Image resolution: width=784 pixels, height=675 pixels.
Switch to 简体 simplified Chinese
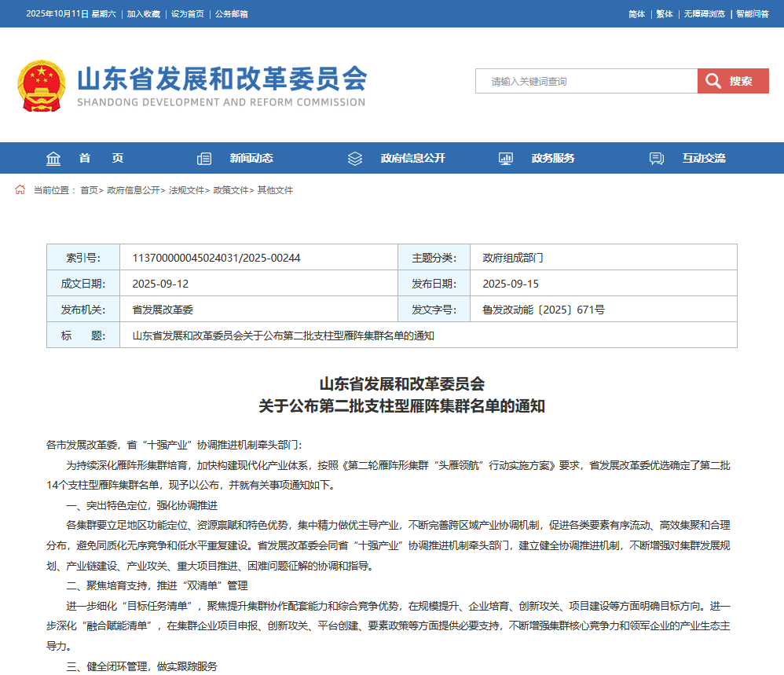(x=636, y=14)
